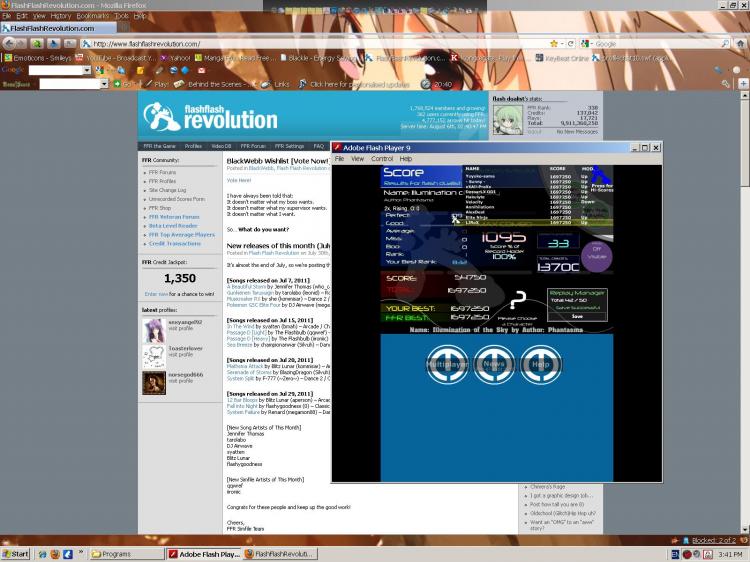The height and width of the screenshot is (562, 750).
Task: Open the FFR Settings nav tab
Action: 289,146
